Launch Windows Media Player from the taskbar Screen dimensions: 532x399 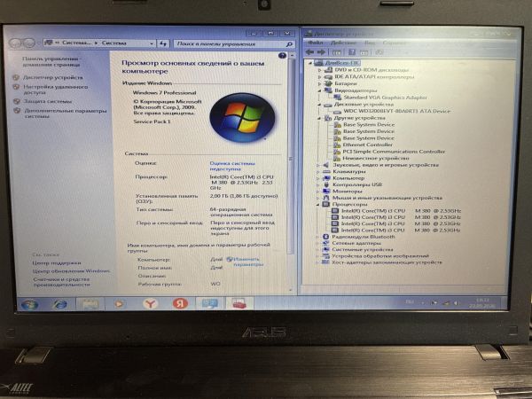point(119,304)
